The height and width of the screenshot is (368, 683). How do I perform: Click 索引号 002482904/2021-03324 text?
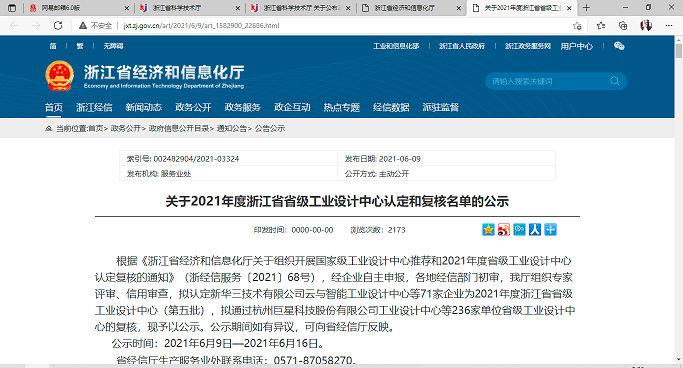click(x=183, y=159)
